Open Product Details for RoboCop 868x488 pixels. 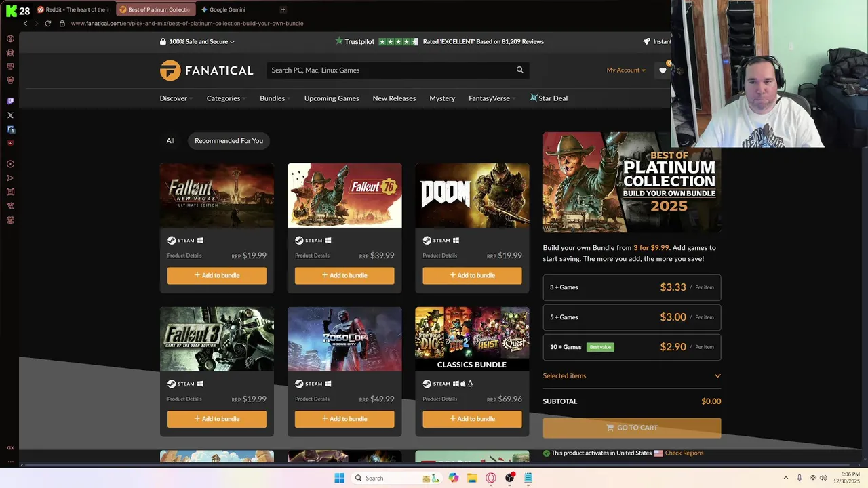point(312,399)
